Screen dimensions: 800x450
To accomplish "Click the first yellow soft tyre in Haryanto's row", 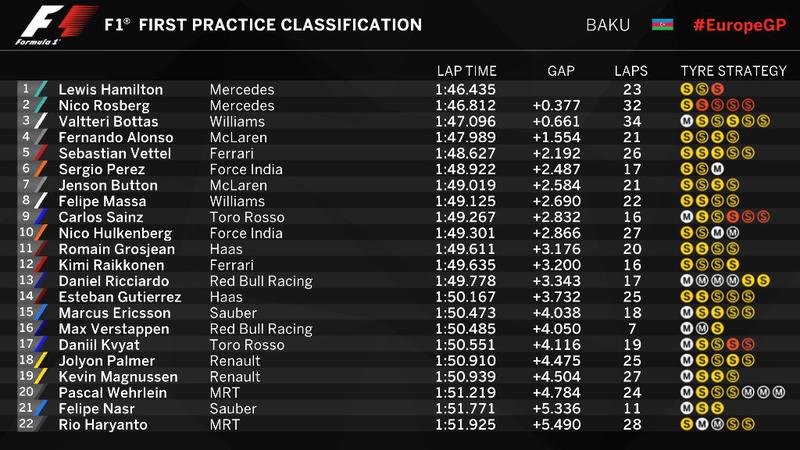I will point(687,424).
